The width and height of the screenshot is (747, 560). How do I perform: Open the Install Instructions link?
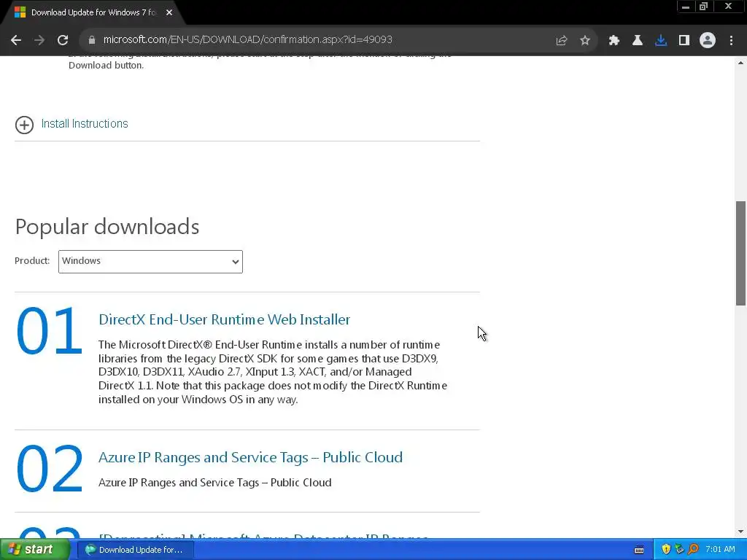(85, 124)
